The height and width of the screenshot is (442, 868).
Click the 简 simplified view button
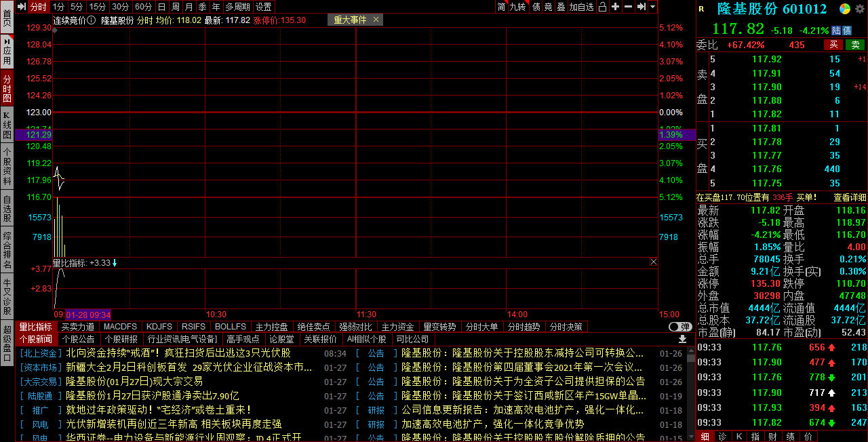tap(502, 7)
